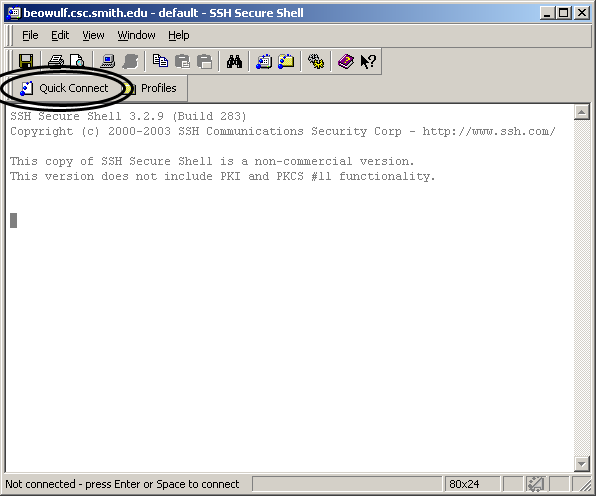Click the Save floppy disk icon

26,61
